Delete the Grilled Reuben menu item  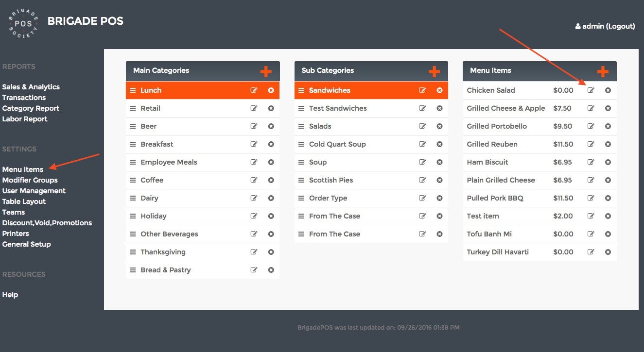608,144
